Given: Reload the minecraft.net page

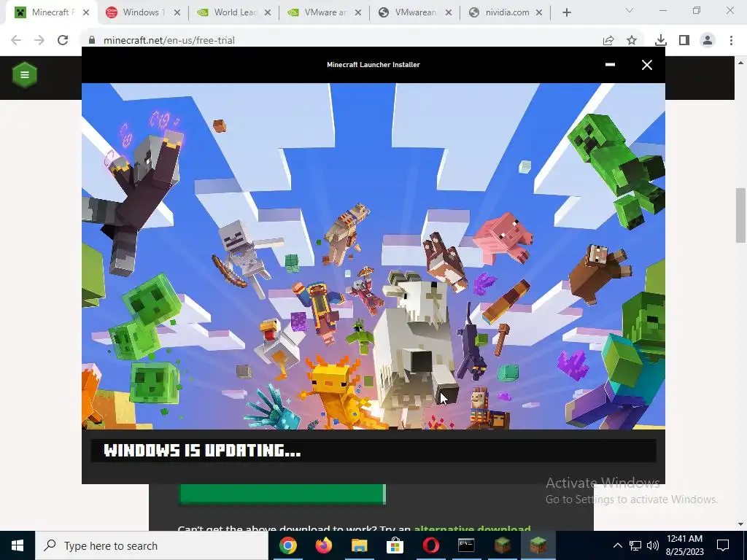Looking at the screenshot, I should (x=63, y=40).
